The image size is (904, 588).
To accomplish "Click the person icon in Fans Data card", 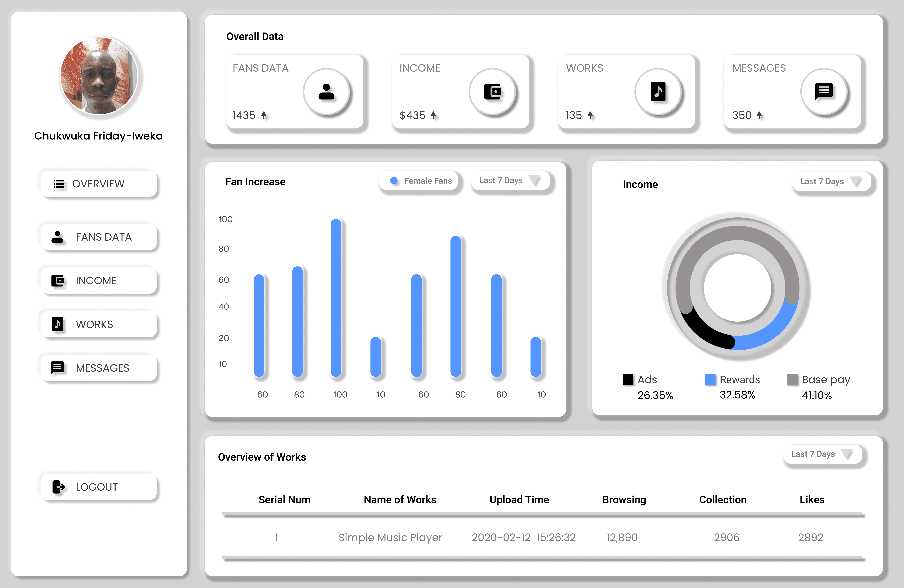I will click(x=326, y=92).
